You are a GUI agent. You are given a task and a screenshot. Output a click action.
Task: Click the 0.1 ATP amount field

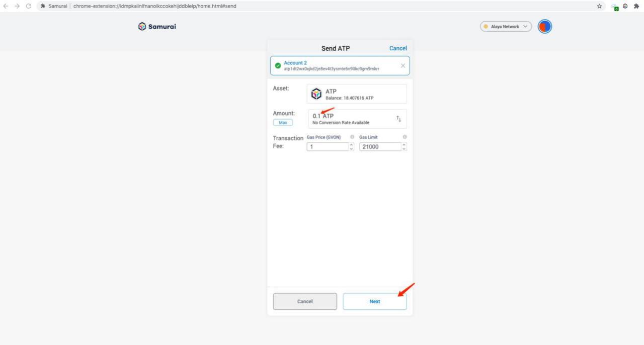click(352, 119)
